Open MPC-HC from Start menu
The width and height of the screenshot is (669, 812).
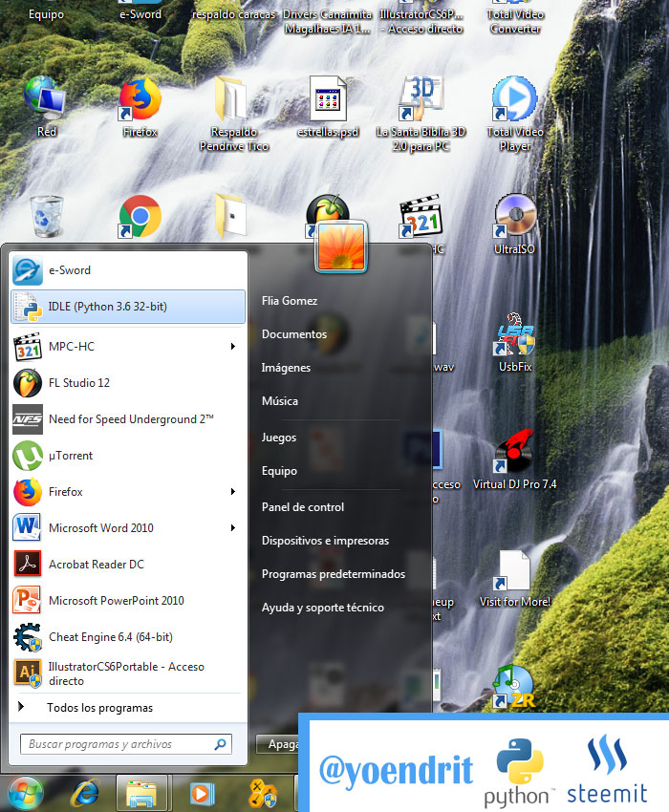[x=127, y=347]
